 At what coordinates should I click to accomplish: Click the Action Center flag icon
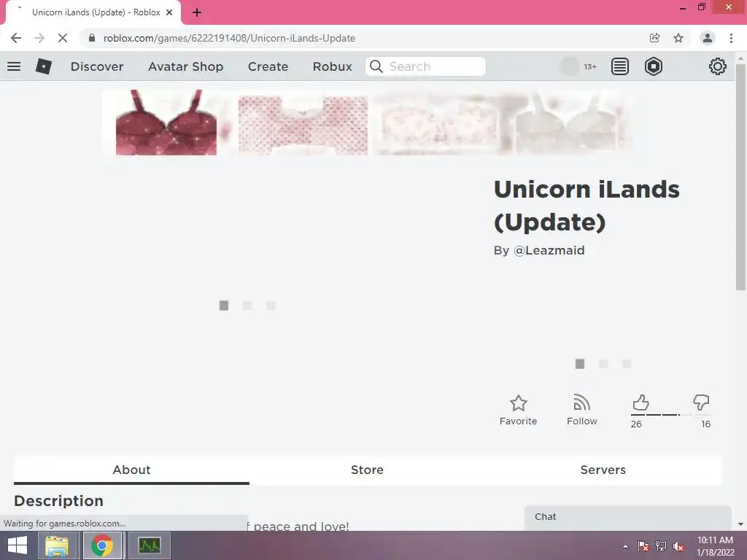click(643, 546)
